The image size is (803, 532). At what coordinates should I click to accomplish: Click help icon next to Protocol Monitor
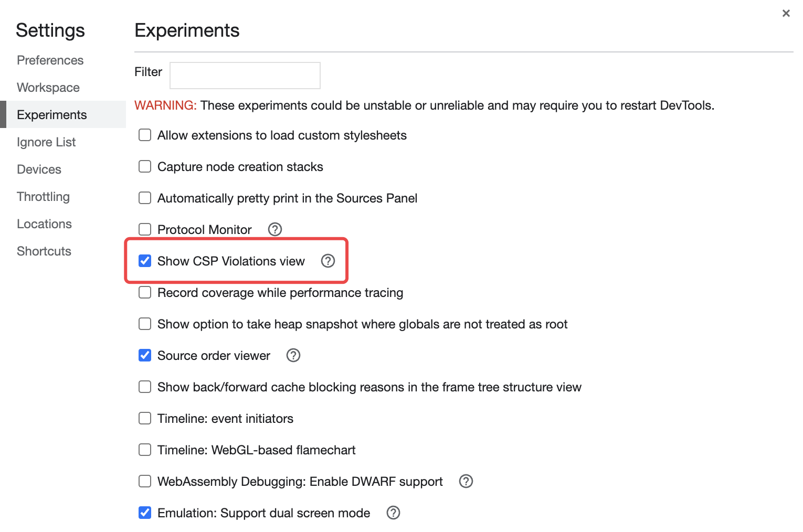[275, 229]
